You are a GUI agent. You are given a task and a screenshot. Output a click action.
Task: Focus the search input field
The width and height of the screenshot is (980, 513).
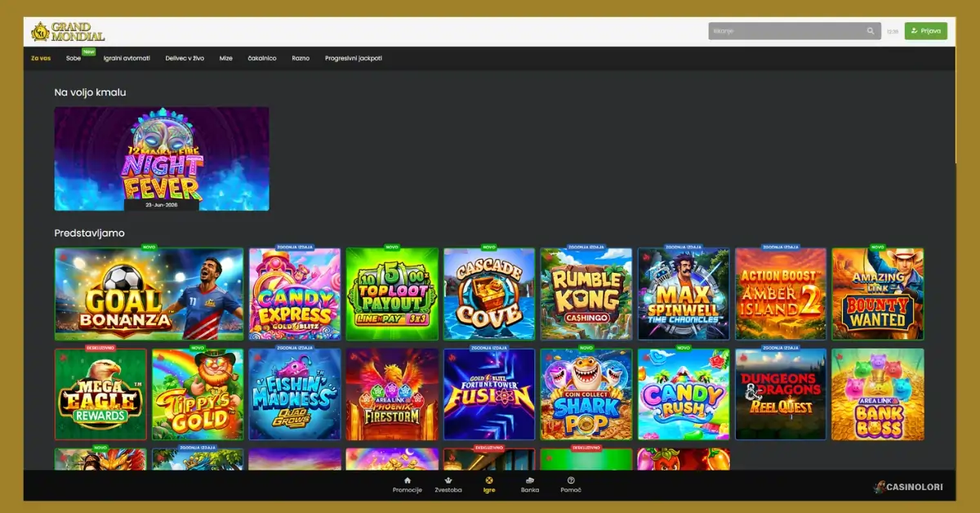(794, 31)
